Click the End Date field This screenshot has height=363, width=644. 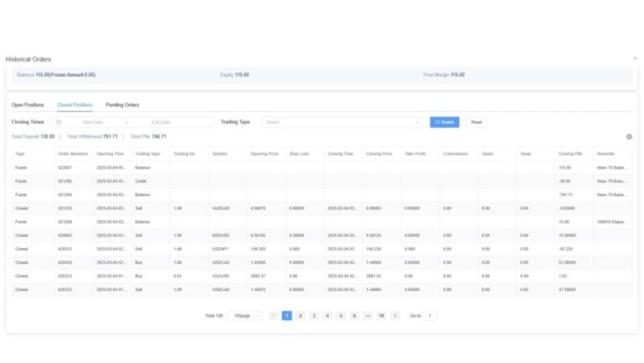click(162, 122)
